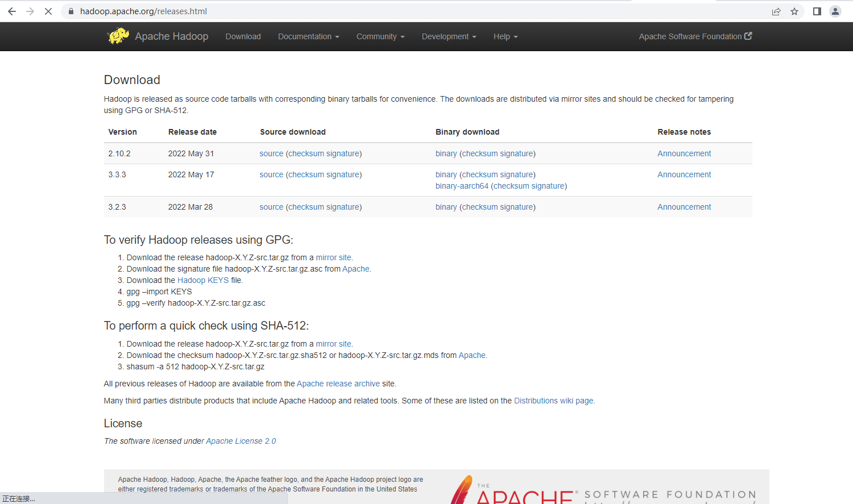Download binary for version 3.3.3

click(x=446, y=174)
